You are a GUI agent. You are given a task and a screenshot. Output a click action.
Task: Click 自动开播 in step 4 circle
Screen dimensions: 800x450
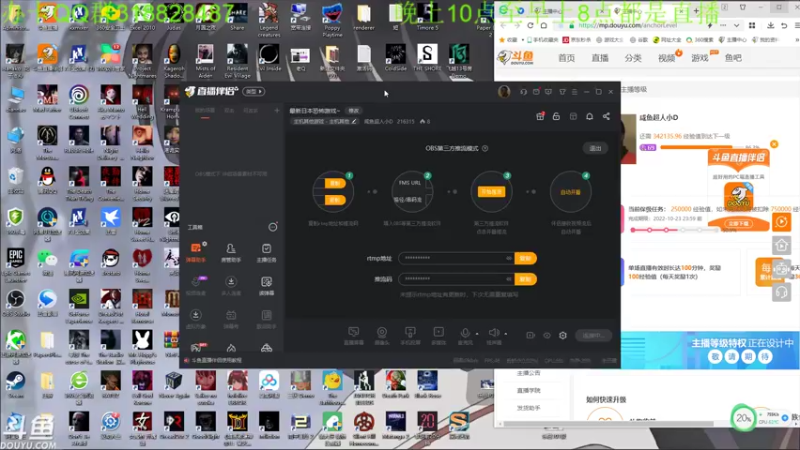pos(570,192)
